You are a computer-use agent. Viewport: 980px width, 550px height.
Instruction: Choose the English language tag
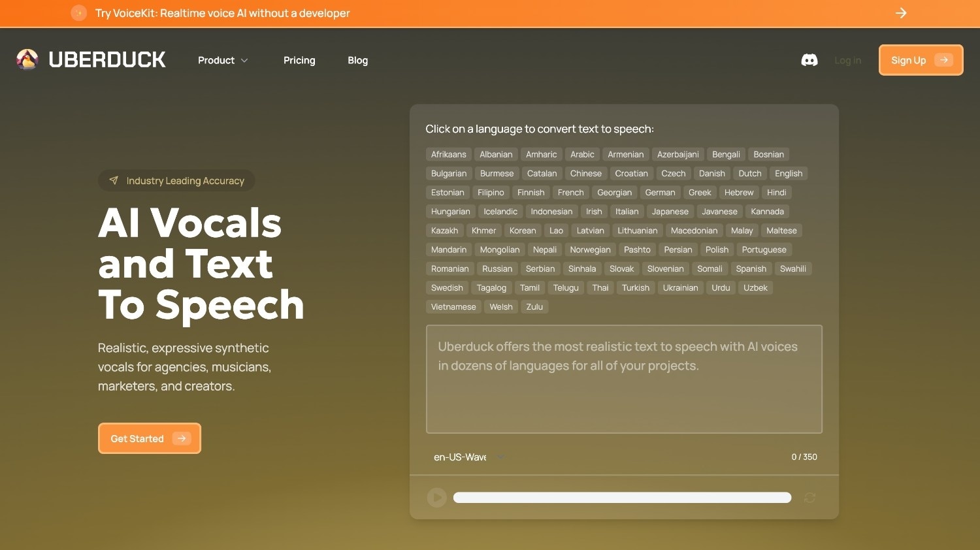pos(789,174)
